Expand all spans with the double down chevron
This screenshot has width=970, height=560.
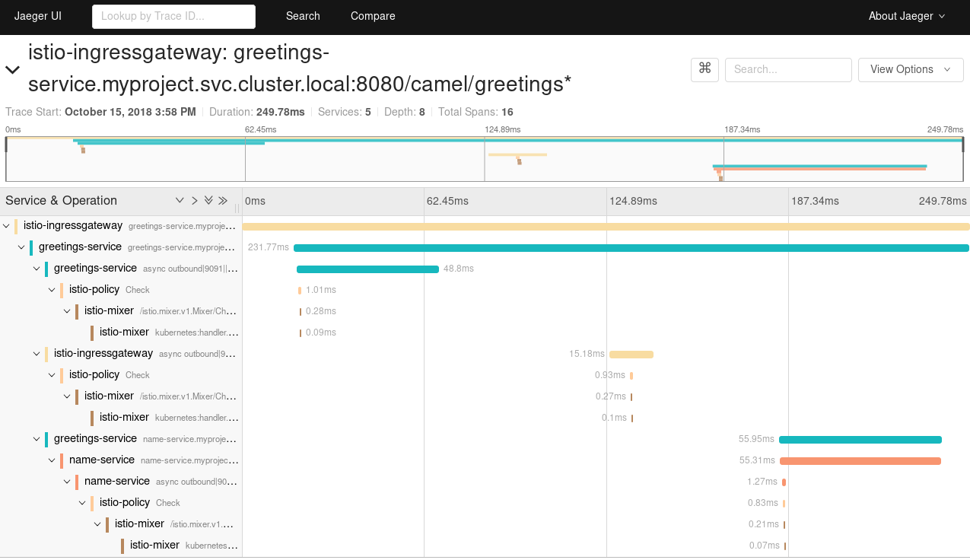[x=208, y=201]
